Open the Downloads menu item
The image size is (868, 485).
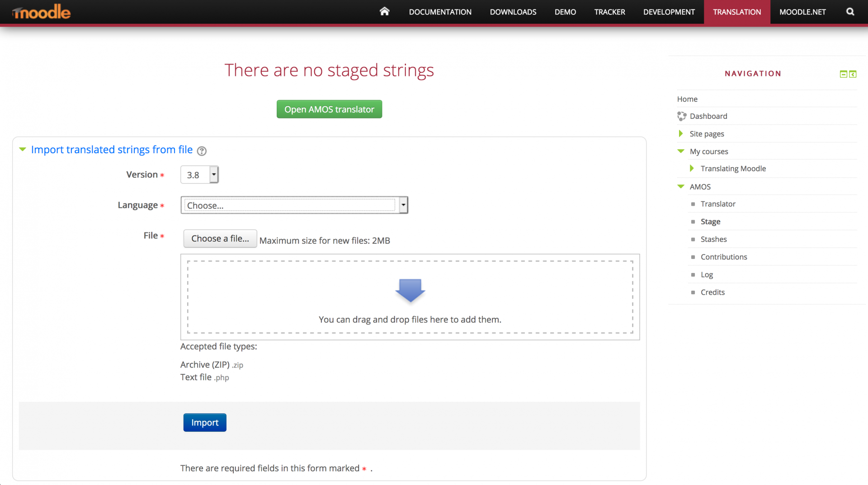point(513,12)
